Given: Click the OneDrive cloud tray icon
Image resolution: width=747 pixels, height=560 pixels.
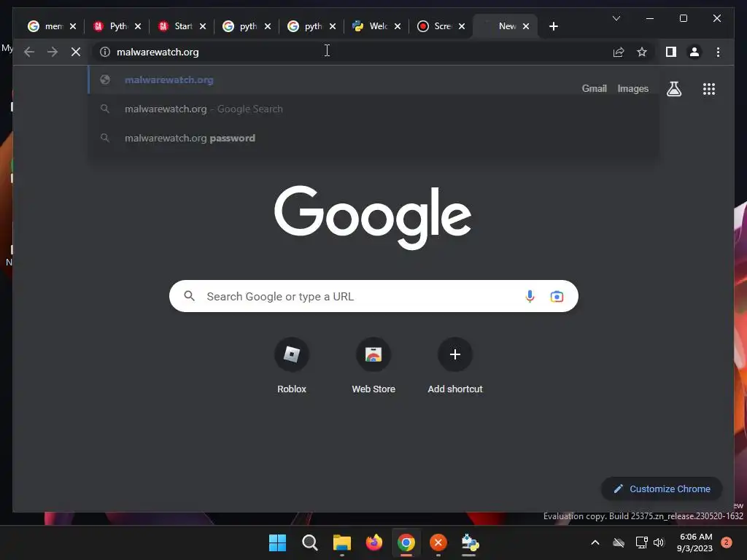Looking at the screenshot, I should pyautogui.click(x=619, y=542).
